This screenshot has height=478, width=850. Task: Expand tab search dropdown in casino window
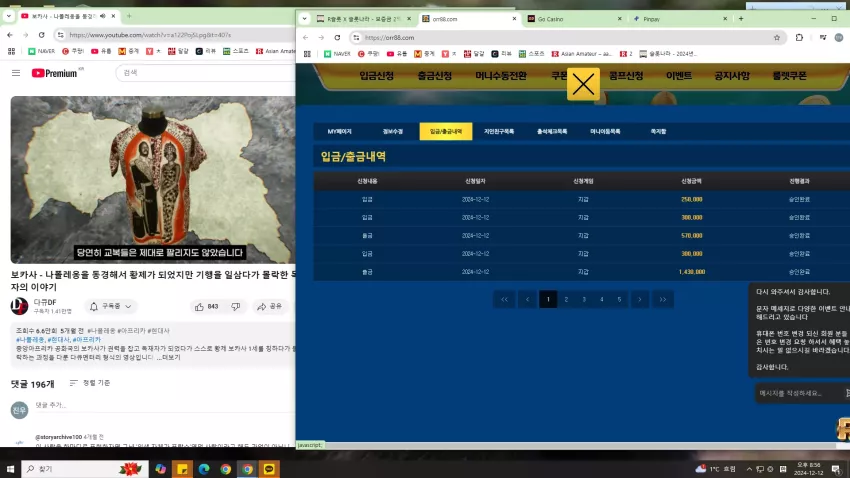[305, 19]
